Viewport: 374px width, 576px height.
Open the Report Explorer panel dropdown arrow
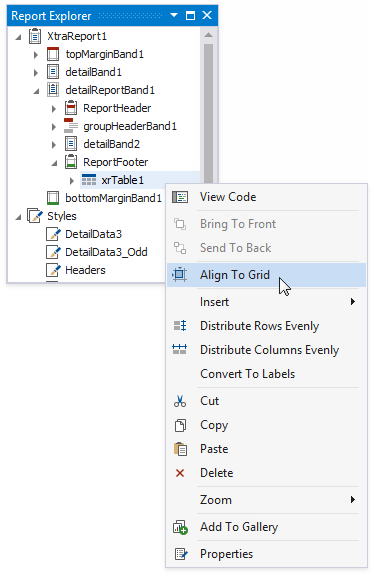tap(174, 15)
